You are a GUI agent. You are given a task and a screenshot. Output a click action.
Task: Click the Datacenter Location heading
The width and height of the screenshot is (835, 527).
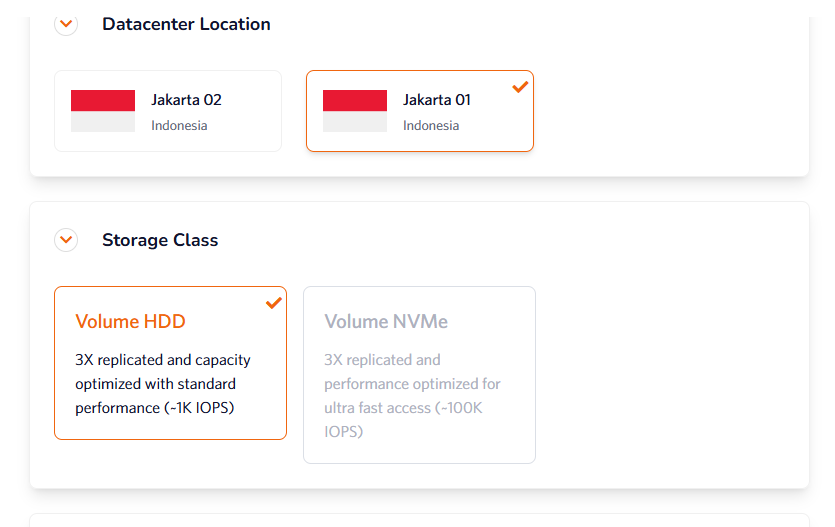pyautogui.click(x=186, y=24)
